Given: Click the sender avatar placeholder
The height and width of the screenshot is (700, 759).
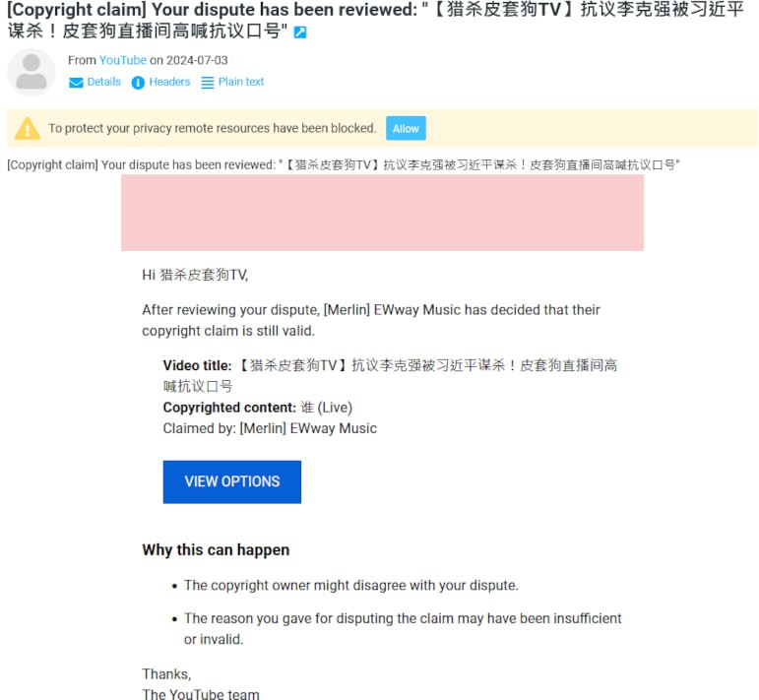Looking at the screenshot, I should 32,73.
